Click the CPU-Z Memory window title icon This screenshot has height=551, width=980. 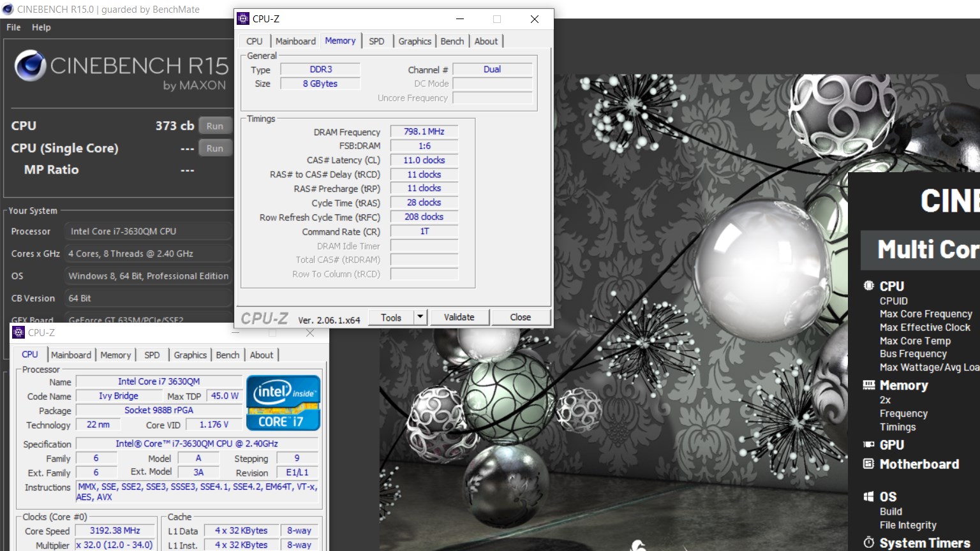pyautogui.click(x=243, y=18)
